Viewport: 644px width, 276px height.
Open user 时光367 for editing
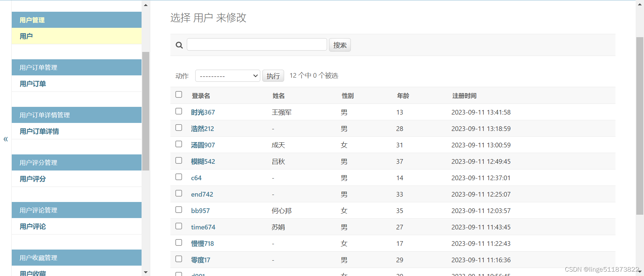tap(203, 112)
